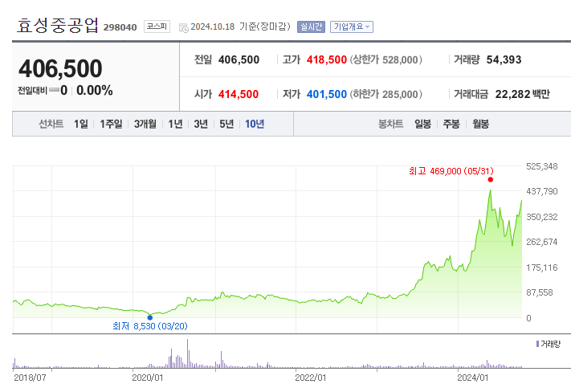Screen dimensions: 571x392
Task: Select the 1년 line chart period
Action: click(x=175, y=124)
